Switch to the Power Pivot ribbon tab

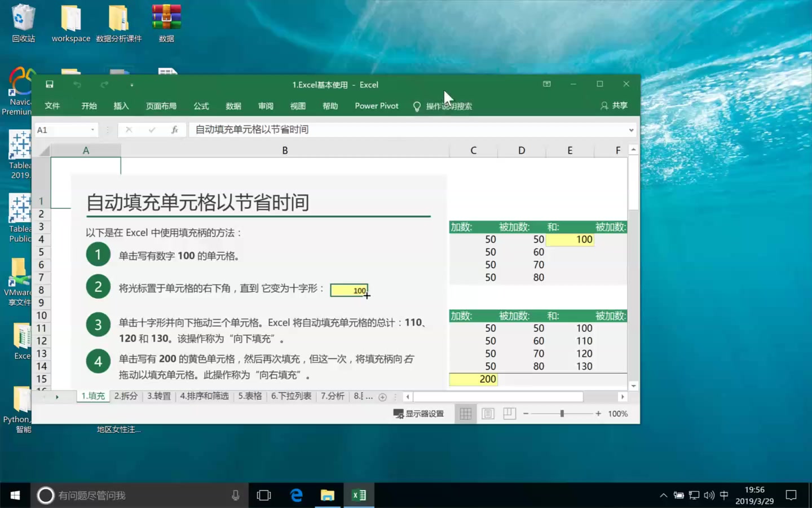pos(376,106)
